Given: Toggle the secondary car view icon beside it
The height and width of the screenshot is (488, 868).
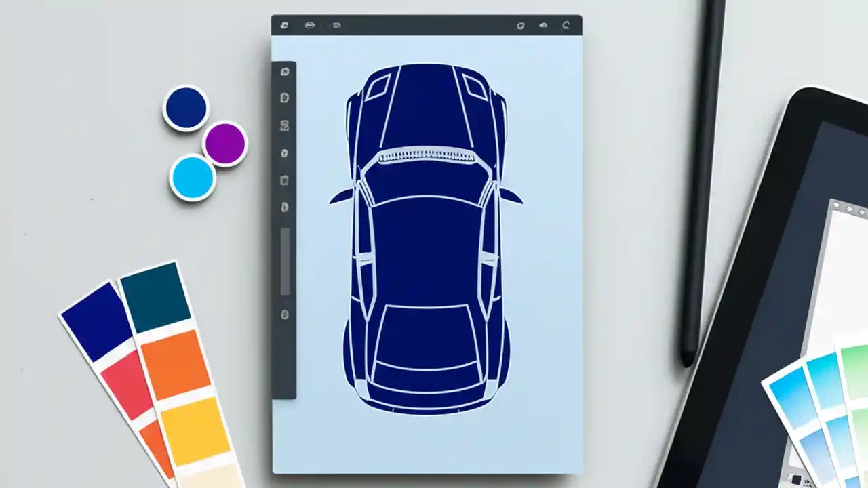Looking at the screenshot, I should click(337, 24).
